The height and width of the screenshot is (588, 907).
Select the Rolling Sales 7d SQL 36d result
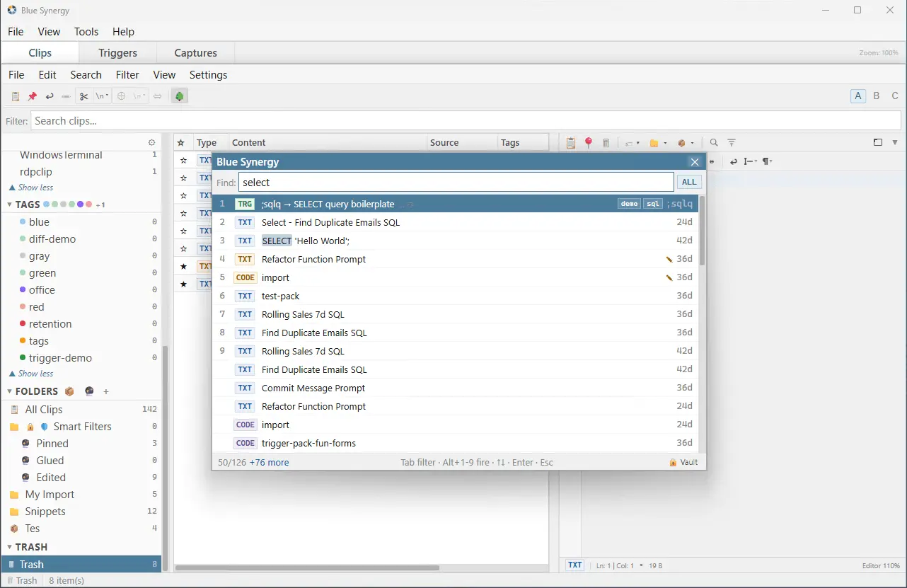point(455,314)
